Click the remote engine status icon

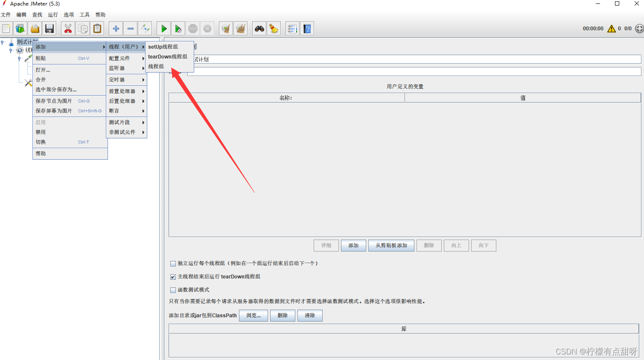tap(639, 29)
